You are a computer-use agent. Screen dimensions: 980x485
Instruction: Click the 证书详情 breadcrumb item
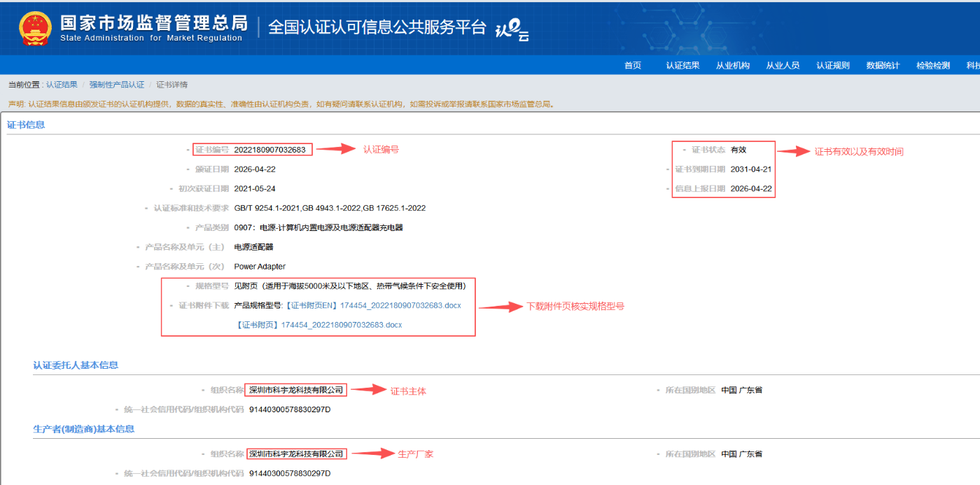click(x=171, y=85)
